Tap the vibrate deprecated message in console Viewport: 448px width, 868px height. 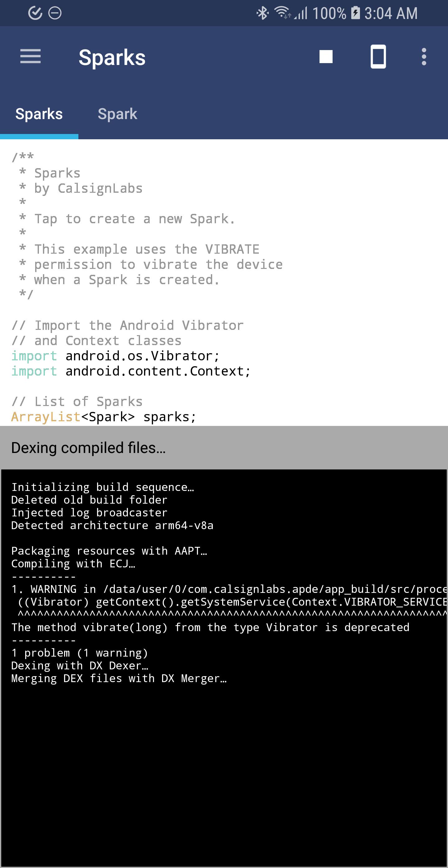click(x=210, y=627)
